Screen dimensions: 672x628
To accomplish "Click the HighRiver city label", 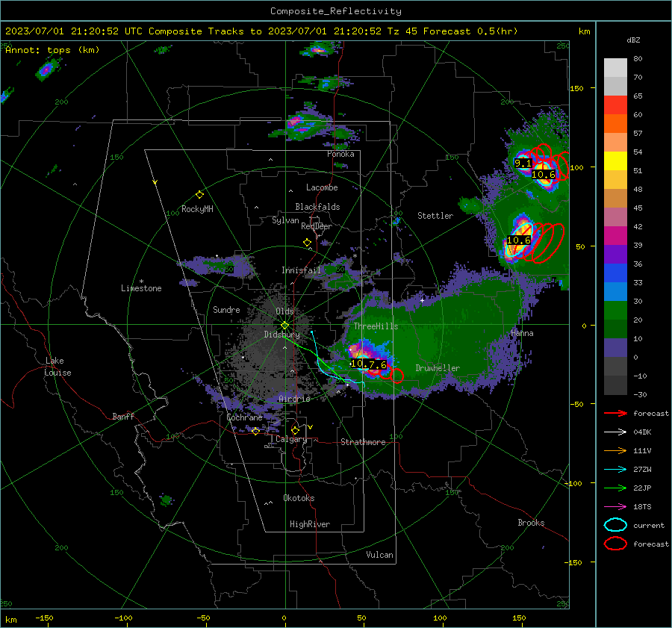I will (x=310, y=524).
